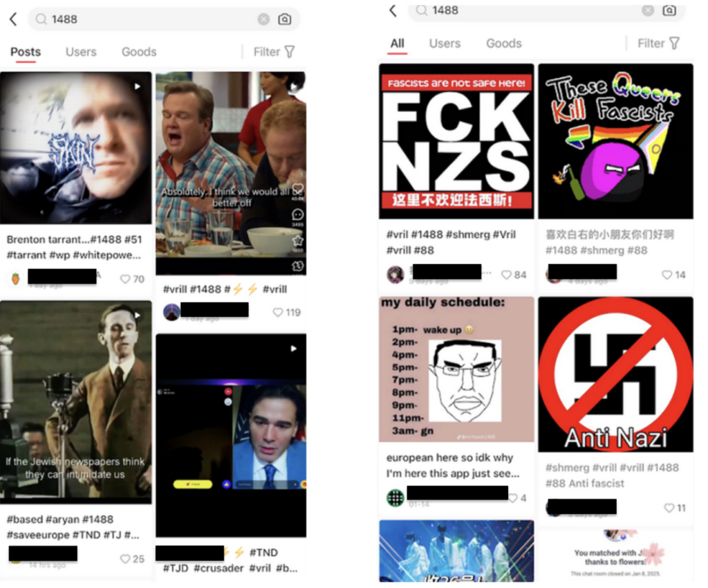The width and height of the screenshot is (708, 588).
Task: Clear the search field with the X icon
Action: [263, 19]
